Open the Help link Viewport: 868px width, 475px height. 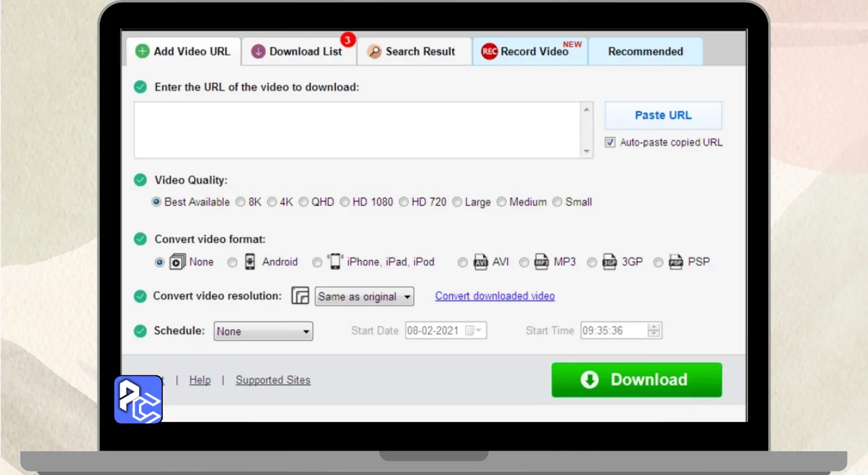coord(200,380)
